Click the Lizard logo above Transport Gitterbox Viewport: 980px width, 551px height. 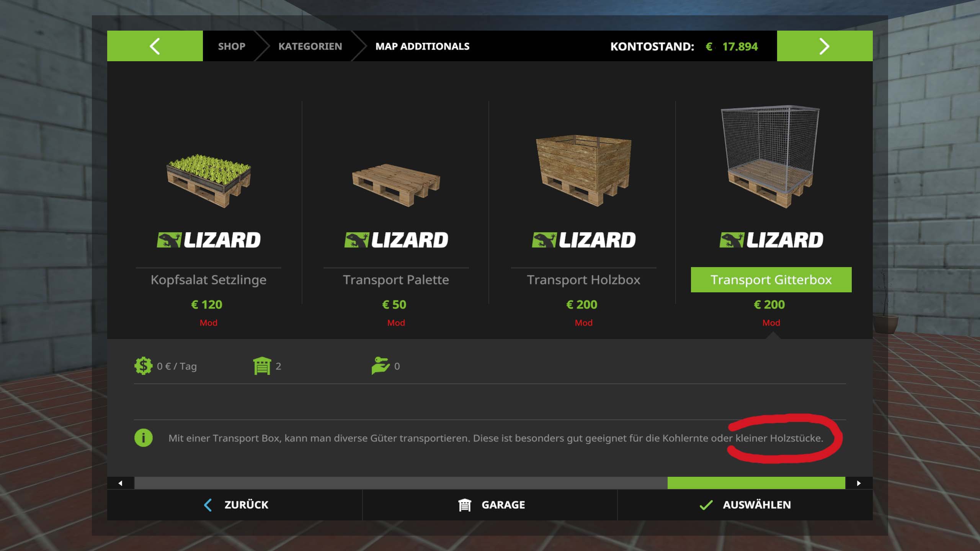click(771, 240)
